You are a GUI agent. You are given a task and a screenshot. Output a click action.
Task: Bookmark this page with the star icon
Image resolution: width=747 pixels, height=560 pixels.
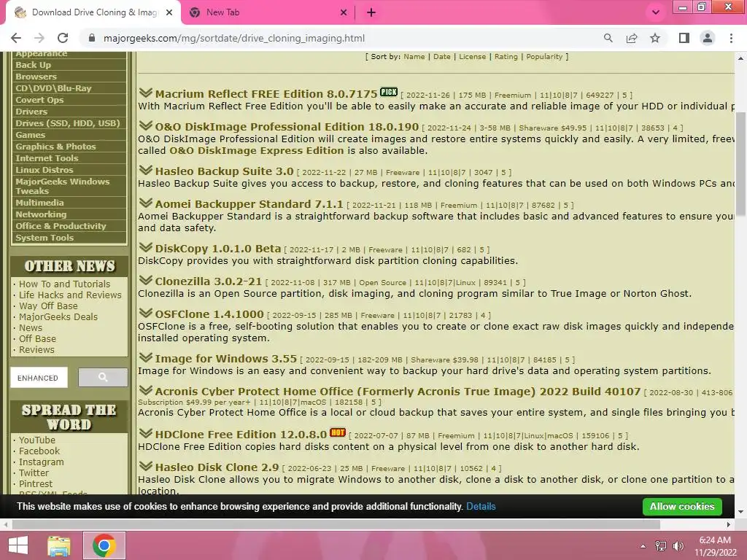tap(655, 38)
